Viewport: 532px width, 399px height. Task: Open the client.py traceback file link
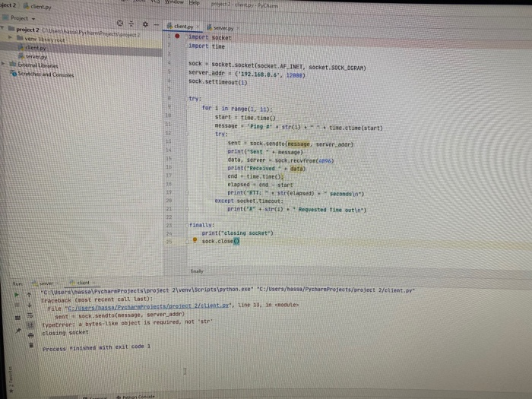click(x=149, y=306)
